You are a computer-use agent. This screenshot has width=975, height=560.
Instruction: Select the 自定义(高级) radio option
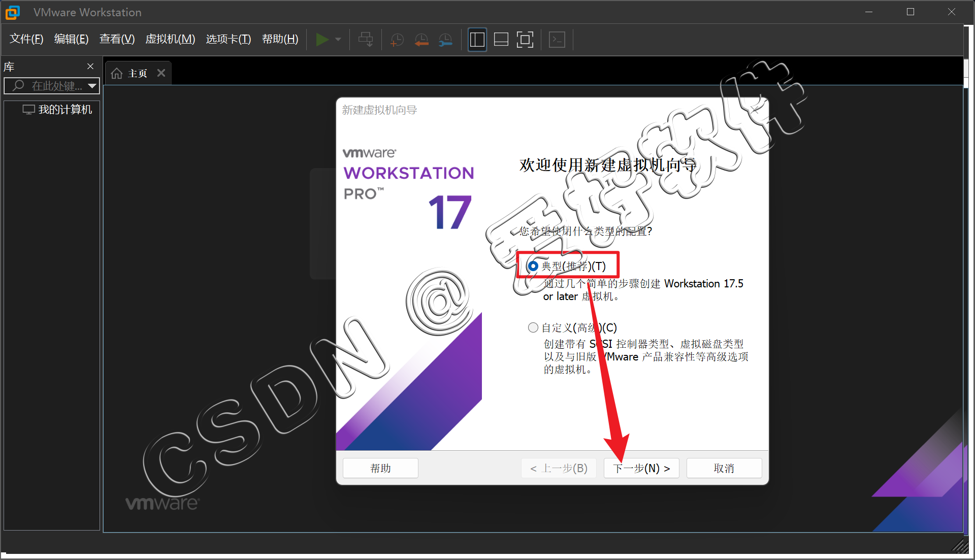coord(533,327)
